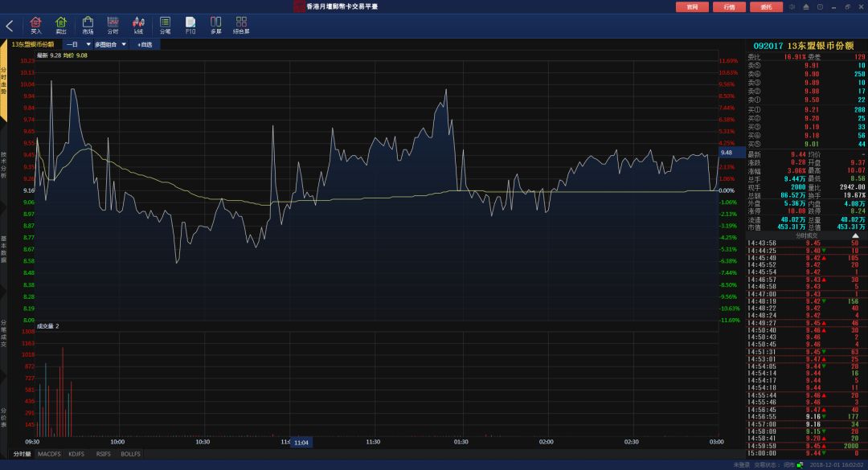Screen dimensions: 868x470
Task: Open 分价表 vertical side tab
Action: point(3,418)
